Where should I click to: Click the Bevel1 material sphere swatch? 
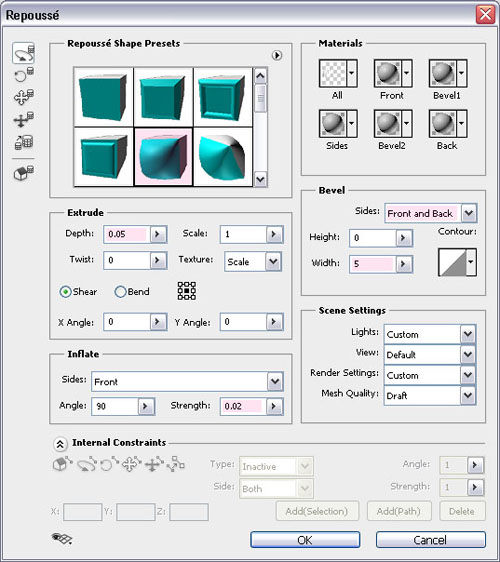(442, 73)
